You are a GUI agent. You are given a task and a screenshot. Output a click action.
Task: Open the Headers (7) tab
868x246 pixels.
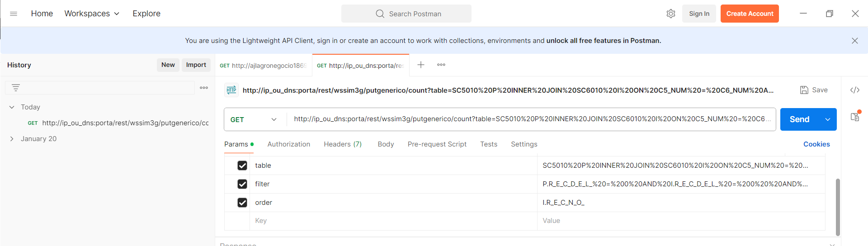[343, 144]
